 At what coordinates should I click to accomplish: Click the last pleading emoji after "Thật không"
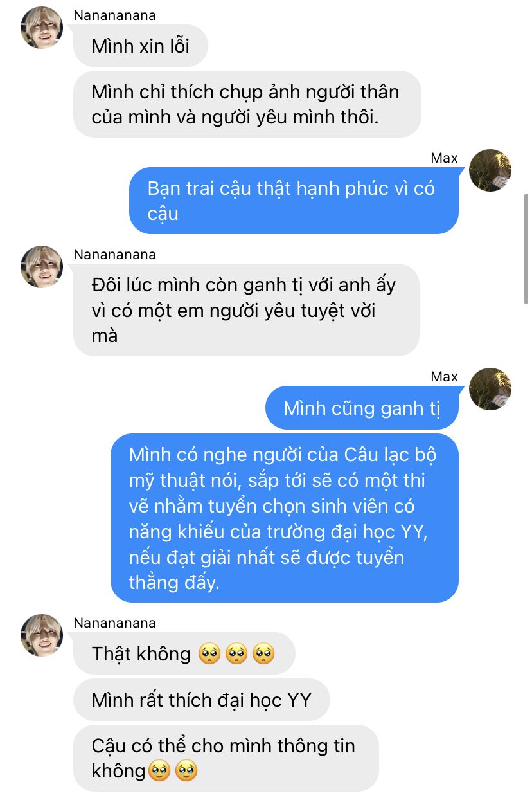(263, 655)
